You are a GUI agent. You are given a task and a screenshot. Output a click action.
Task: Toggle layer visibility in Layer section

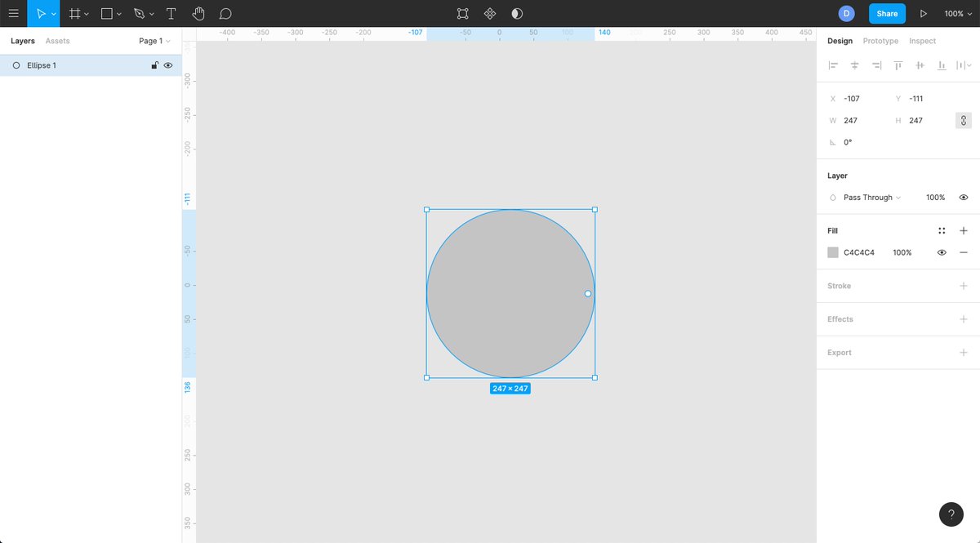[964, 198]
